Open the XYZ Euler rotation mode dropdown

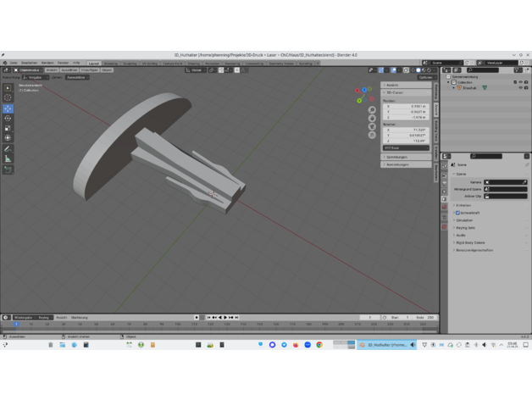pos(407,147)
